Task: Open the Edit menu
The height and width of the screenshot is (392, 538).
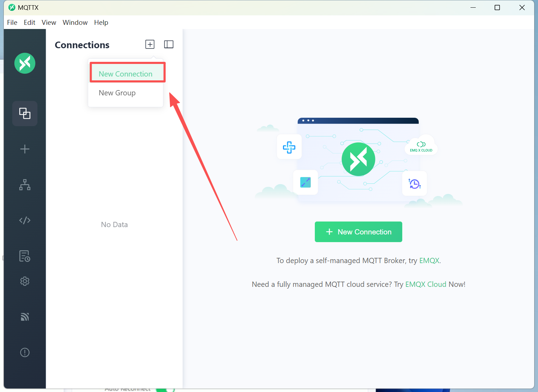Action: (29, 22)
